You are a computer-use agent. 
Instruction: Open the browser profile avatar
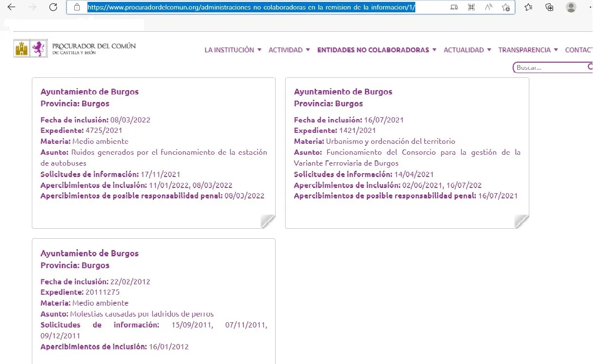tap(571, 7)
